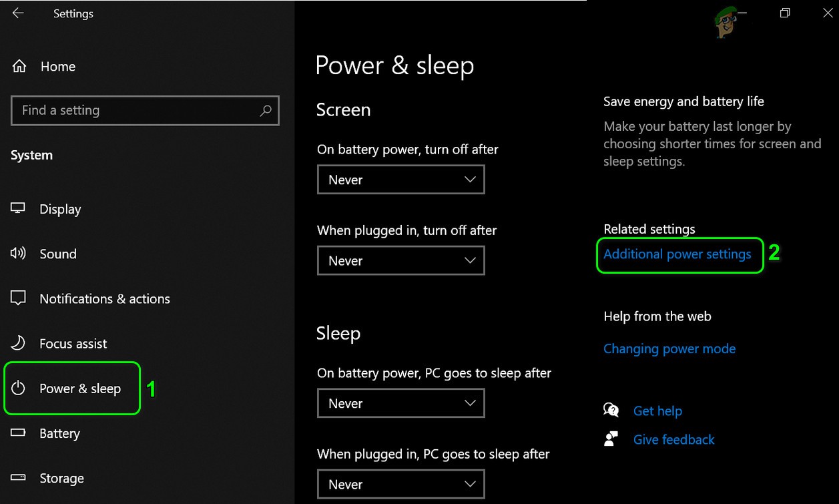The width and height of the screenshot is (839, 504).
Task: Open Sound settings via the speaker icon
Action: coord(17,254)
